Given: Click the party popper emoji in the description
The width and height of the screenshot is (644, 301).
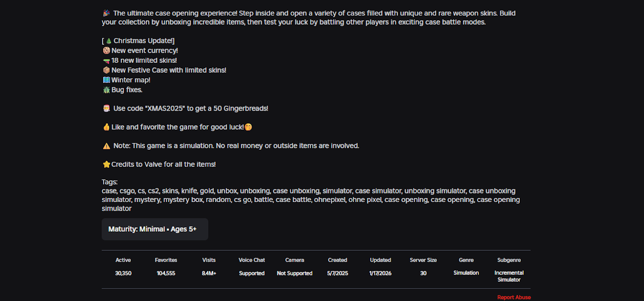Looking at the screenshot, I should point(106,13).
